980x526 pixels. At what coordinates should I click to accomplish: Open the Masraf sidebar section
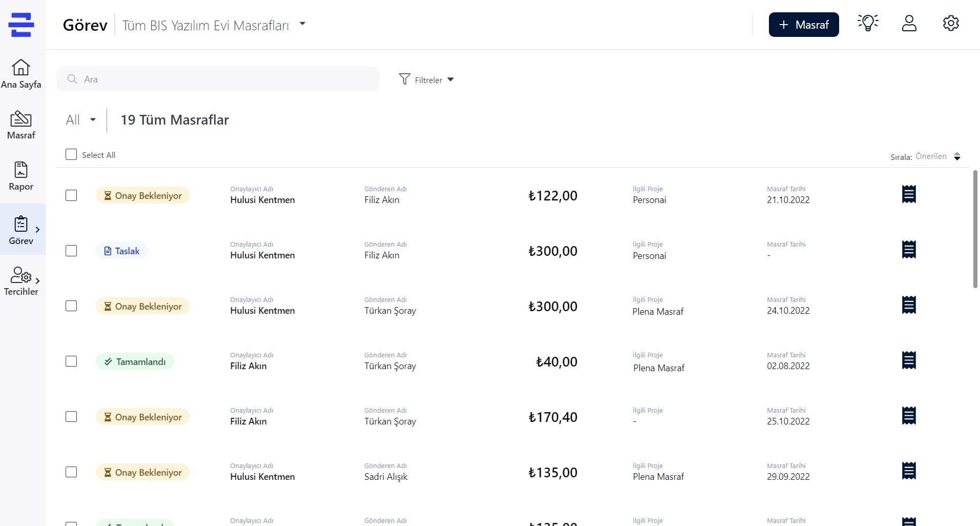(x=21, y=125)
